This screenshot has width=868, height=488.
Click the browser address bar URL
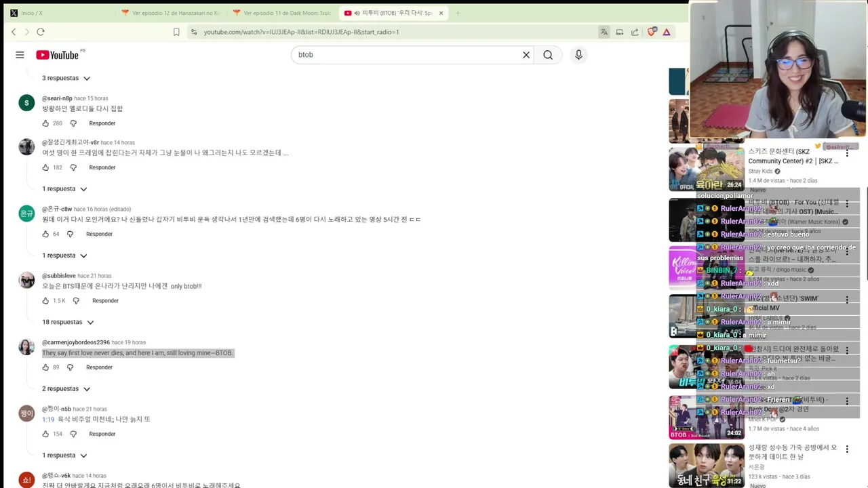tap(302, 32)
